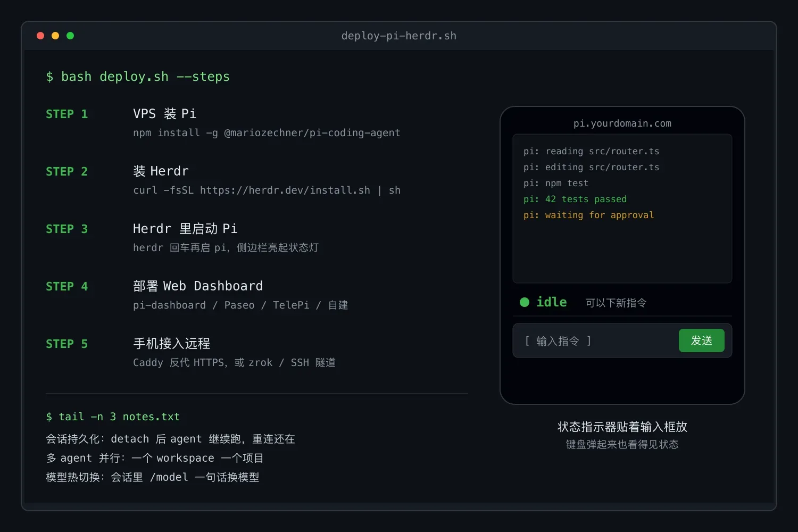Click the STEP 2 label

(x=66, y=171)
